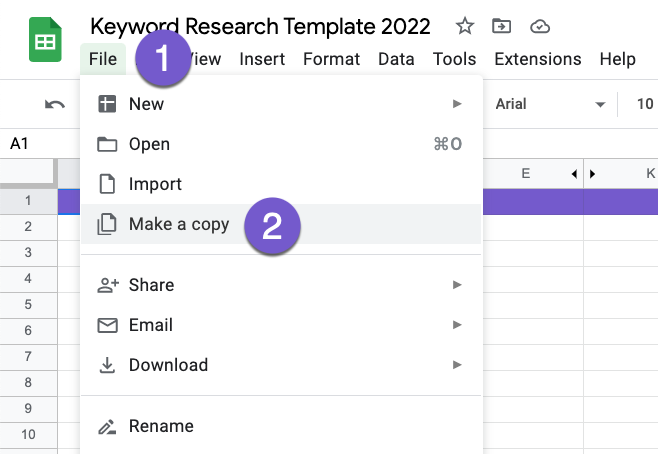
Task: Open the Extensions menu
Action: point(537,59)
